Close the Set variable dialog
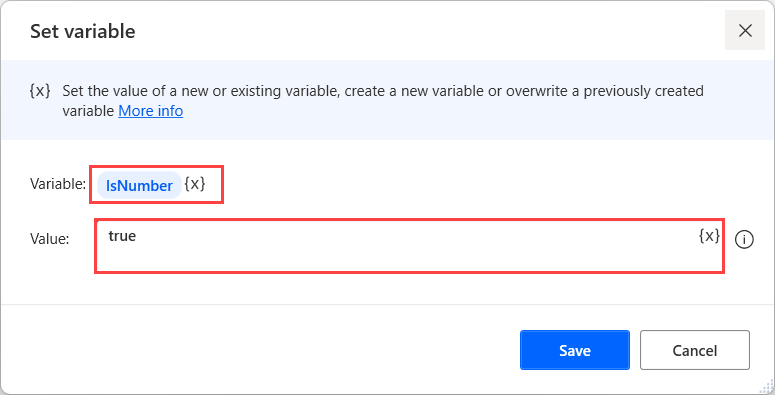This screenshot has width=775, height=395. [x=745, y=31]
